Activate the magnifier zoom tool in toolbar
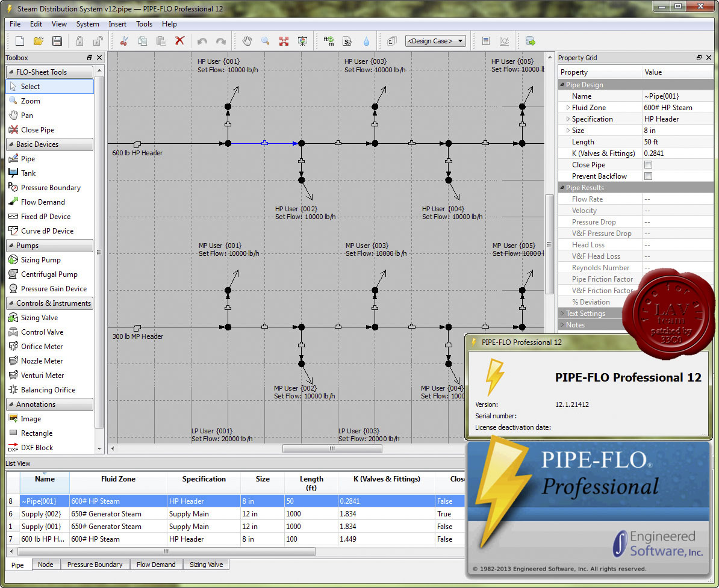Image resolution: width=719 pixels, height=588 pixels. coord(265,42)
